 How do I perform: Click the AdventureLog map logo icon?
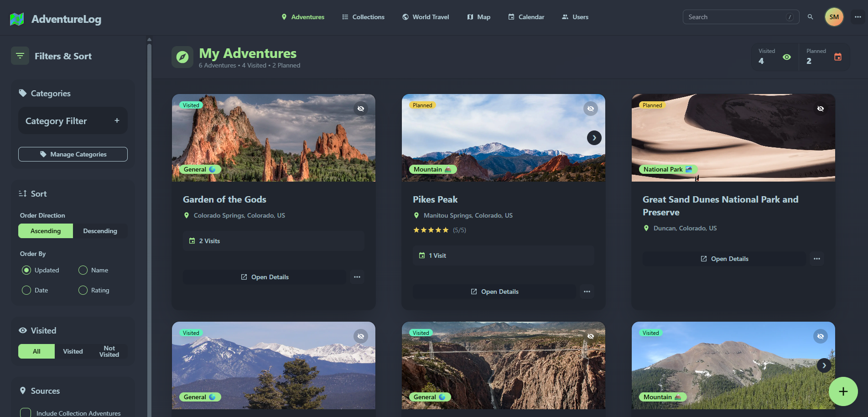tap(17, 19)
